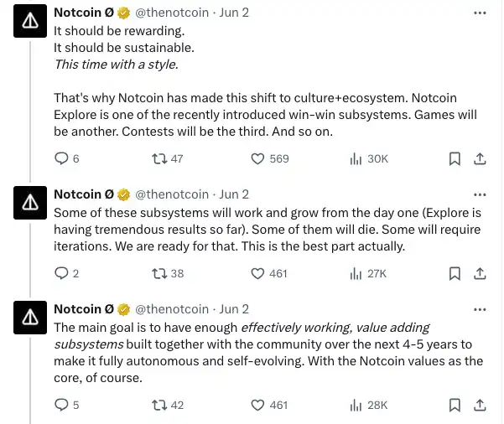Reply to the tweet with 2 replies

(60, 273)
